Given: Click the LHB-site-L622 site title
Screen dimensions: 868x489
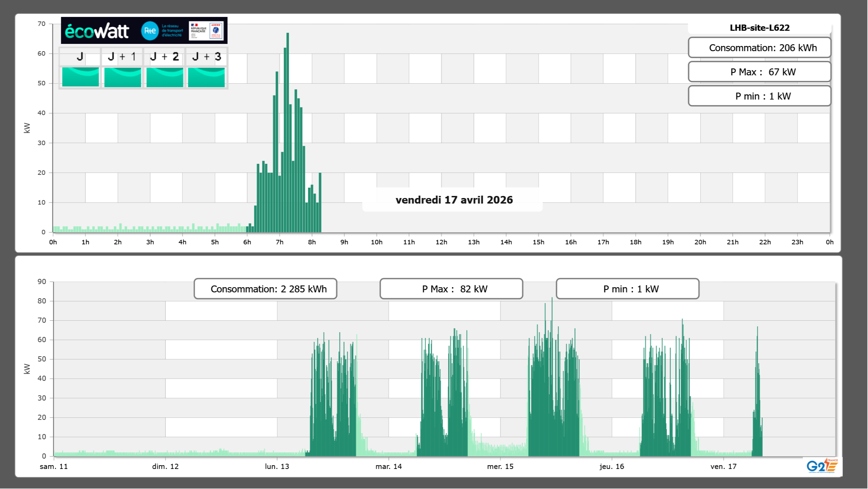Looking at the screenshot, I should pyautogui.click(x=759, y=28).
